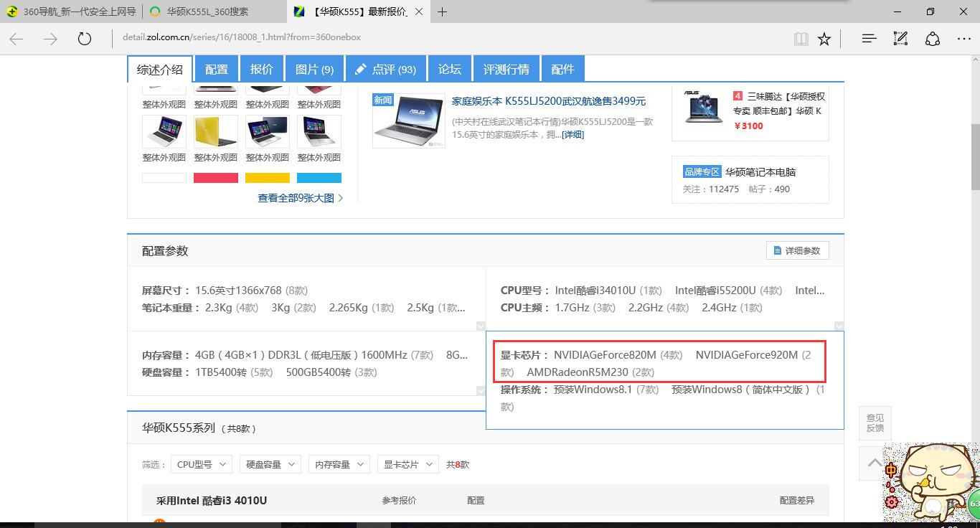The height and width of the screenshot is (528, 980).
Task: Open the 华硕笔记本电脑 brand zone link
Action: (760, 172)
